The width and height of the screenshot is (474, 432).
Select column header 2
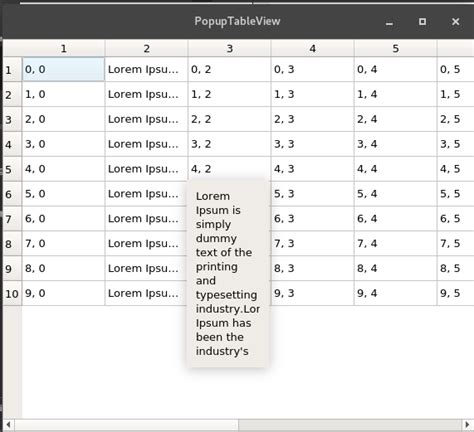pos(147,49)
